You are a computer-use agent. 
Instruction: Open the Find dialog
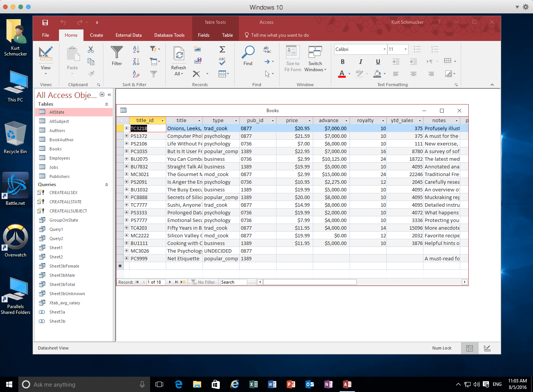[248, 56]
